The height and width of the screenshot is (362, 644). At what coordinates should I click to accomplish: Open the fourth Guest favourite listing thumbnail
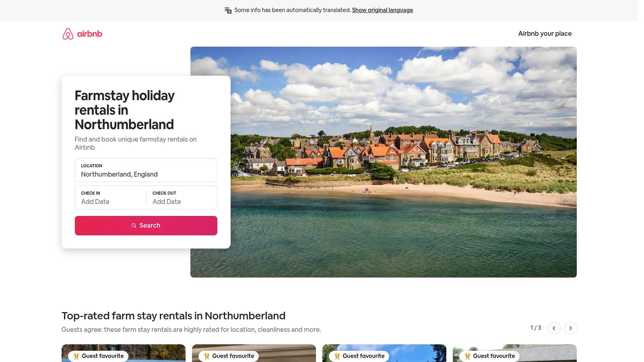[x=515, y=353]
